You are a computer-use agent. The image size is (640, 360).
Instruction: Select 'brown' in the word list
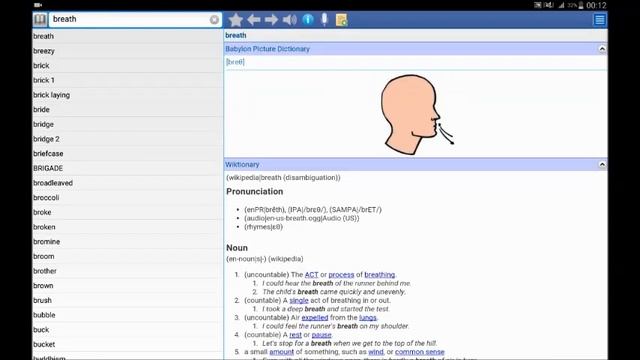[x=127, y=286]
